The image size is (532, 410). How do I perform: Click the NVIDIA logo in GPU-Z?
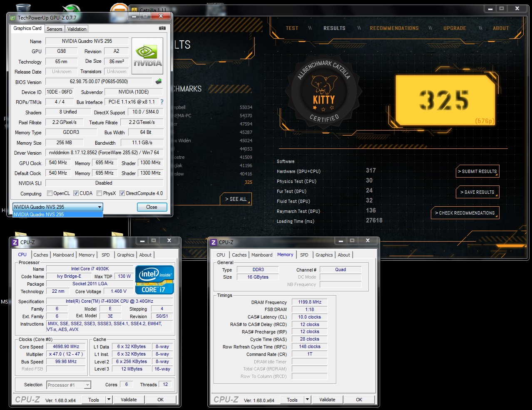pyautogui.click(x=147, y=56)
